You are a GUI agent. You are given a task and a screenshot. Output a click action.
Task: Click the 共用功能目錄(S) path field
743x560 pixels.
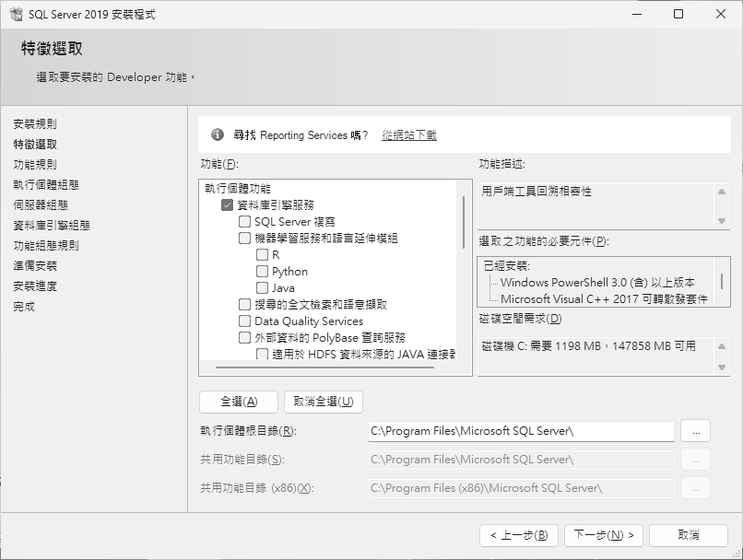(x=521, y=460)
